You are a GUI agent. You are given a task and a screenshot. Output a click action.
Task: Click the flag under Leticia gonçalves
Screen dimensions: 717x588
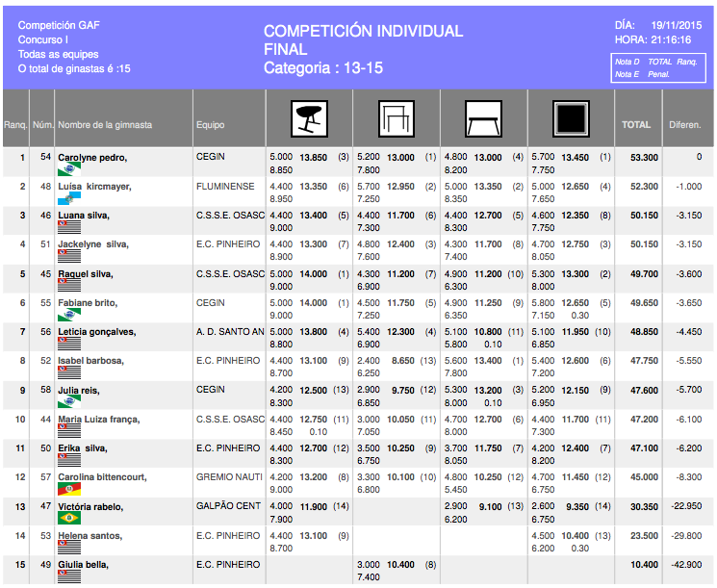click(x=69, y=344)
